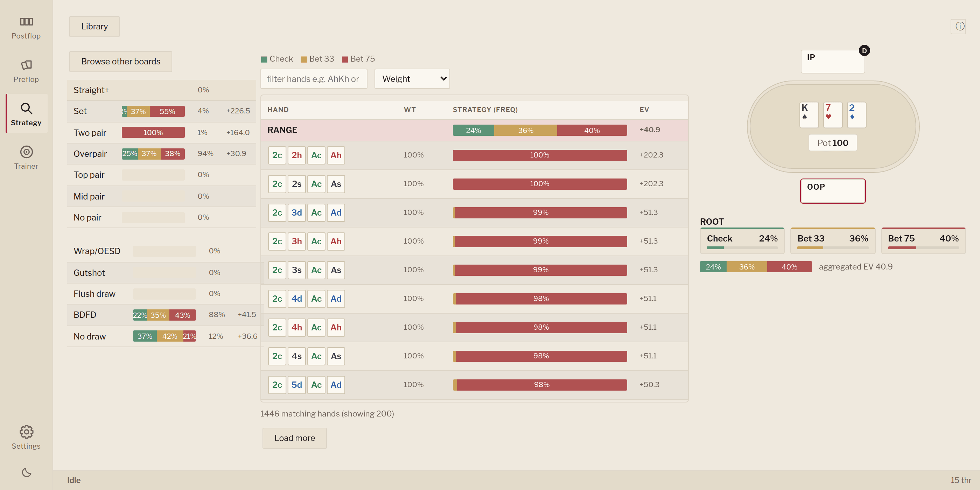Select the Check 24% action card
Screen dimensions: 980x490
pyautogui.click(x=742, y=240)
